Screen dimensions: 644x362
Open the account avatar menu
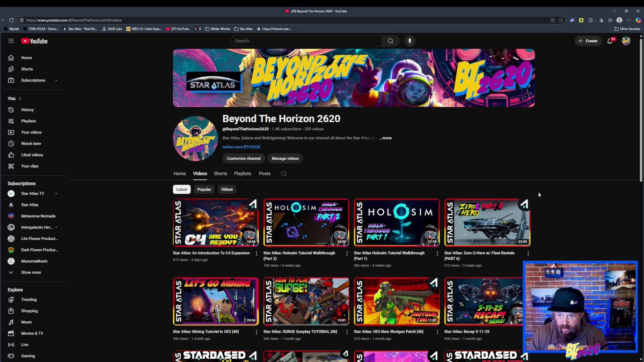[x=626, y=41]
